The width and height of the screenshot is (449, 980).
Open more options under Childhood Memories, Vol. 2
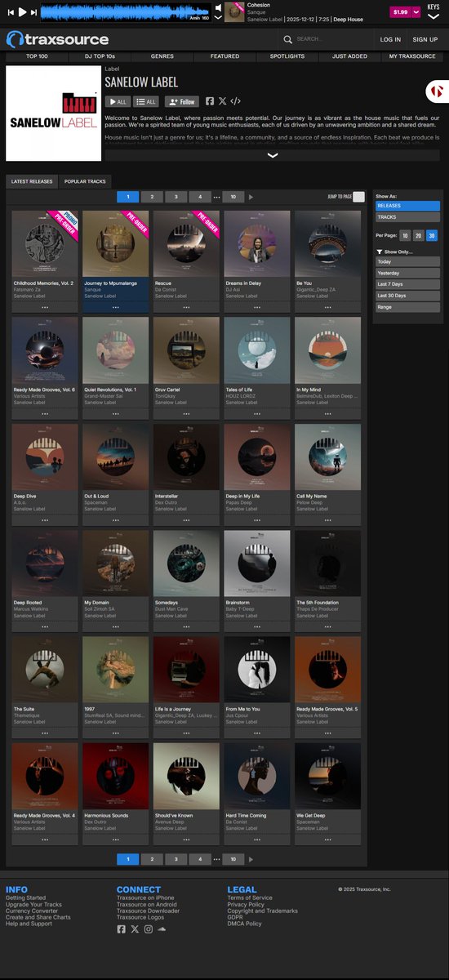point(45,307)
